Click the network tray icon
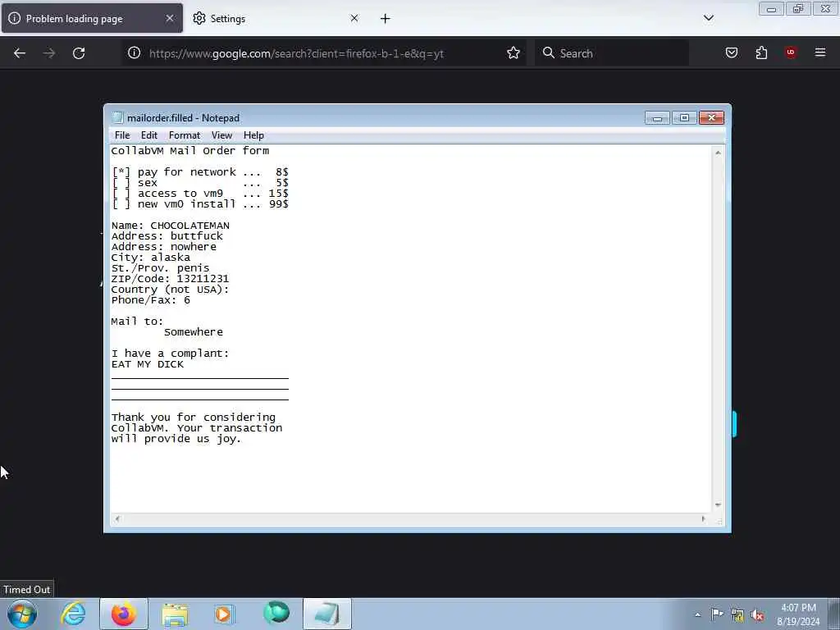 (737, 615)
